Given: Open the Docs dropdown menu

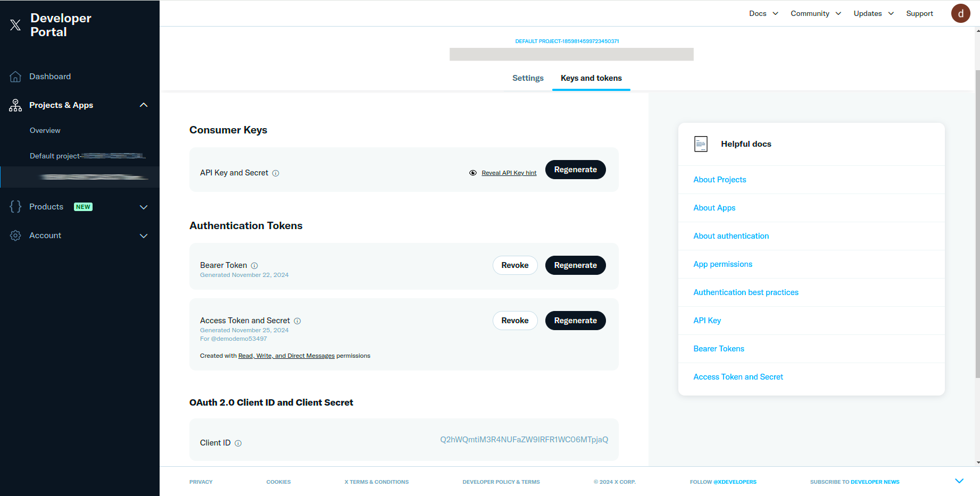Looking at the screenshot, I should click(x=764, y=13).
